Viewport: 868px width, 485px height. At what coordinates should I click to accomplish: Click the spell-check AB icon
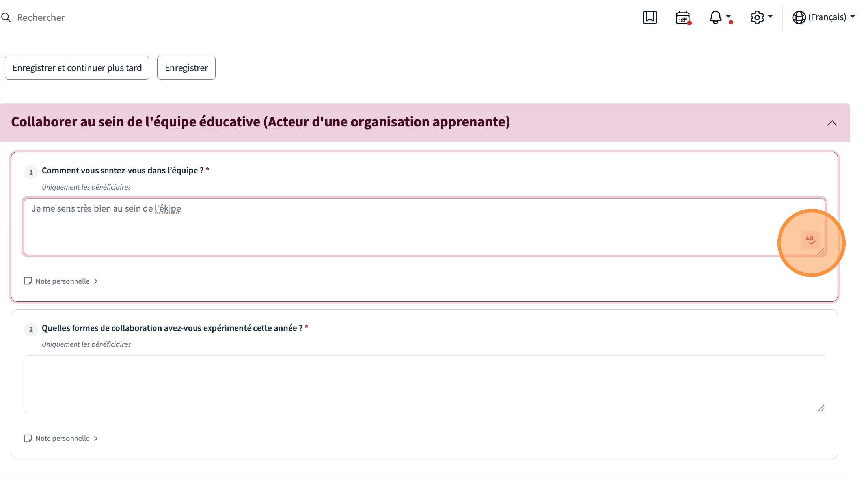[x=810, y=240]
